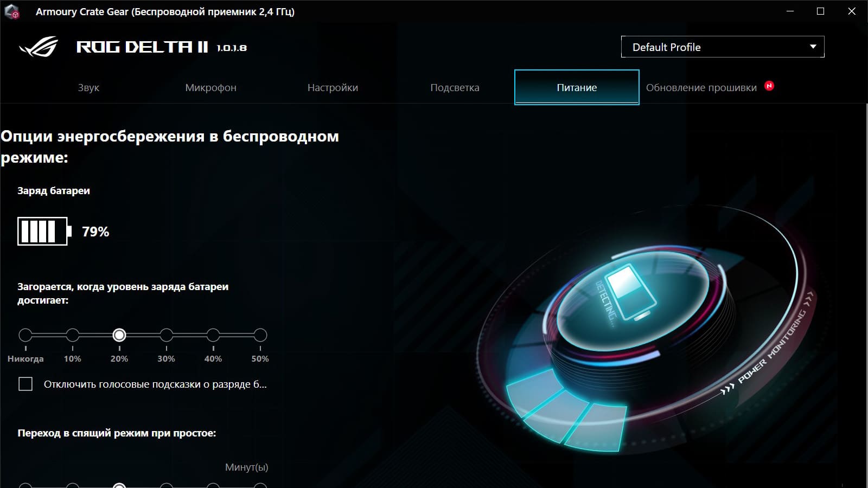Click the battery level icon
This screenshot has width=868, height=488.
pyautogui.click(x=44, y=232)
